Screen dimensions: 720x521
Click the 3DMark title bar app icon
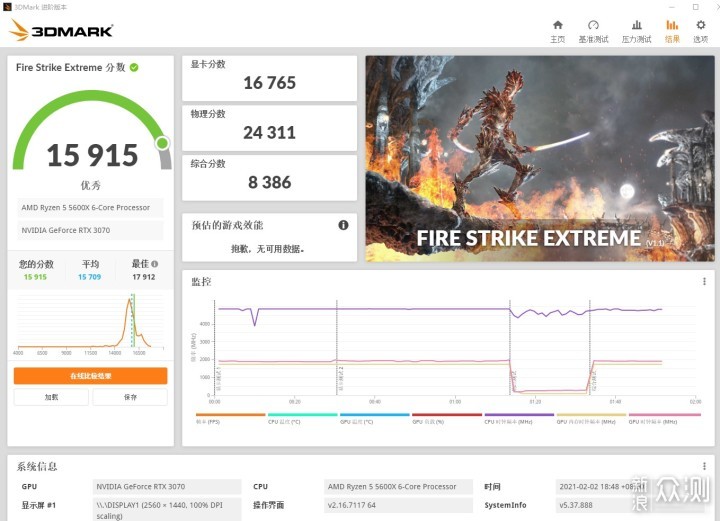click(7, 7)
